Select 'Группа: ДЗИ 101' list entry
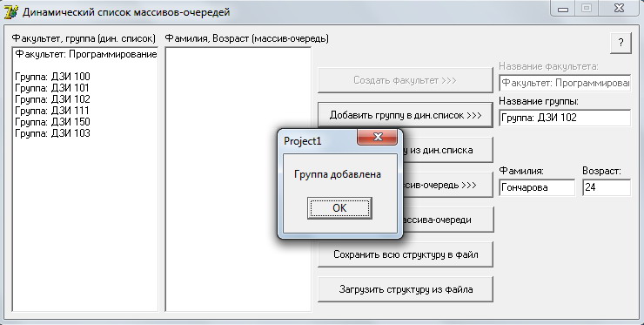Screen dimensions: 644x325 pos(52,88)
